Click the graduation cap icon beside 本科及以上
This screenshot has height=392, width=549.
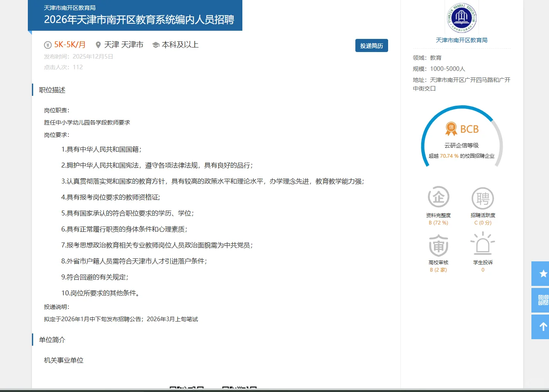[155, 45]
